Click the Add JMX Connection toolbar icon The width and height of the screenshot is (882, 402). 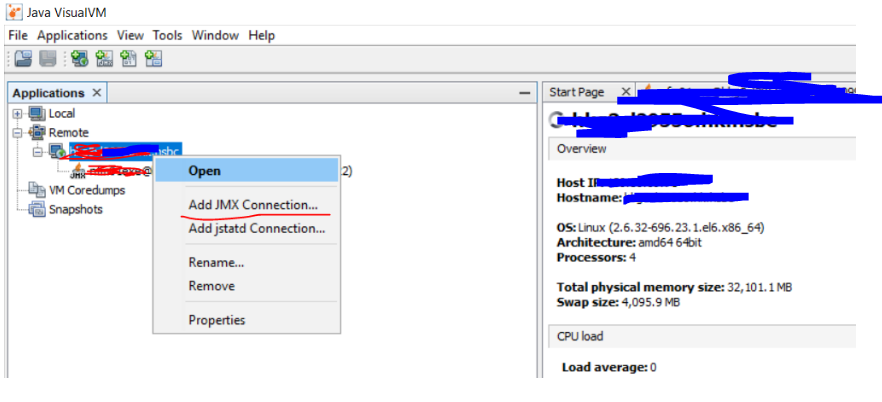pyautogui.click(x=104, y=58)
